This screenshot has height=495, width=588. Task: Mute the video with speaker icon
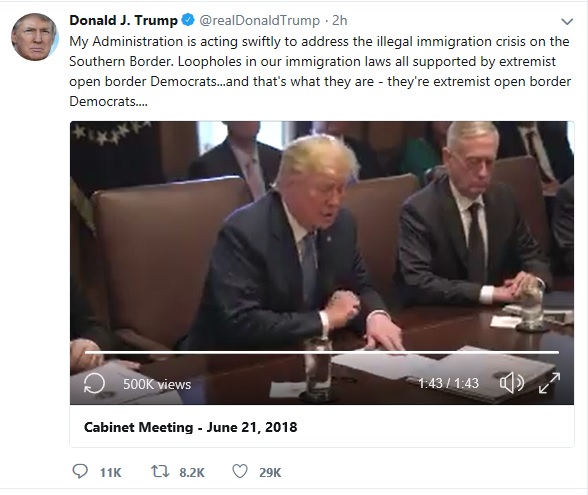[512, 383]
